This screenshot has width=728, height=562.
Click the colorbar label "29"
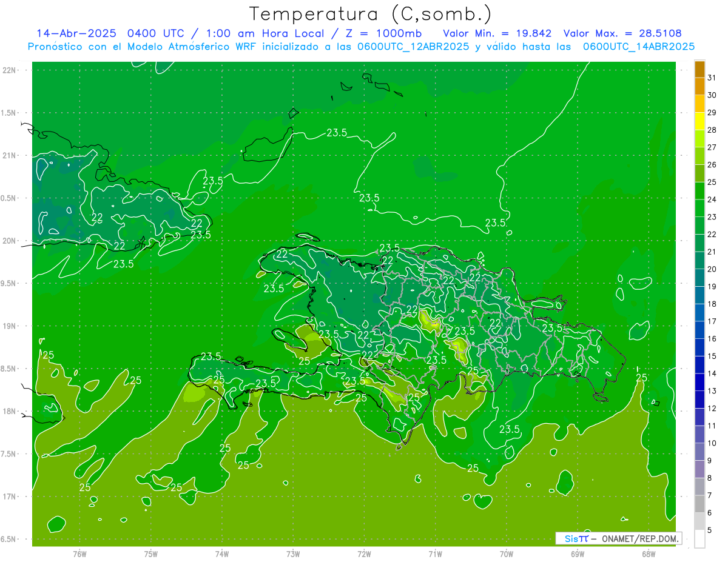point(712,112)
